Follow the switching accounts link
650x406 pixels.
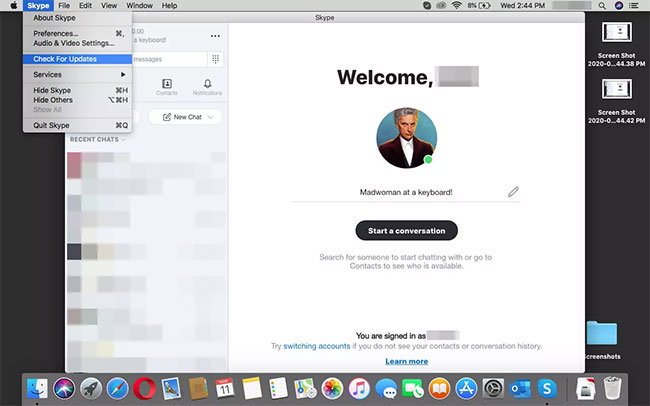[317, 346]
